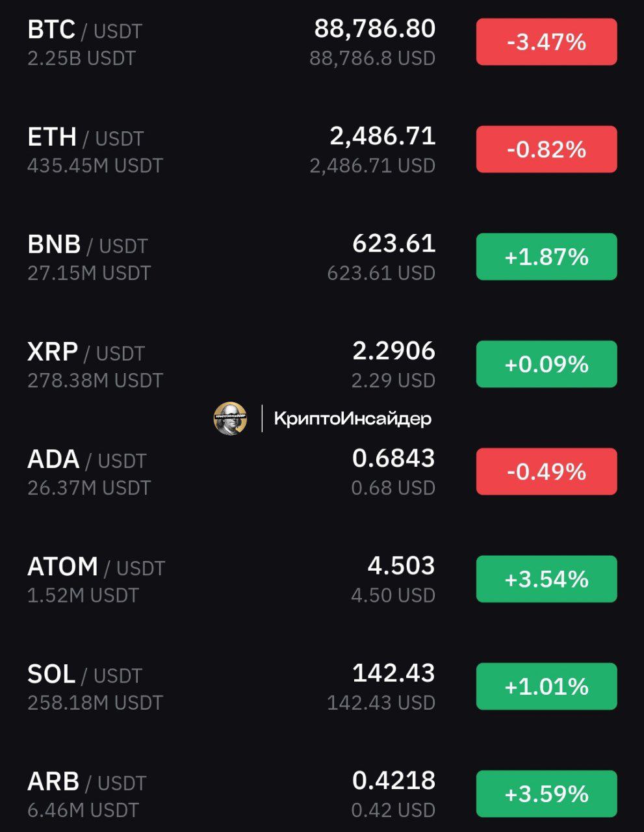Image resolution: width=644 pixels, height=832 pixels.
Task: Select the ADA / USDT row
Action: (322, 472)
